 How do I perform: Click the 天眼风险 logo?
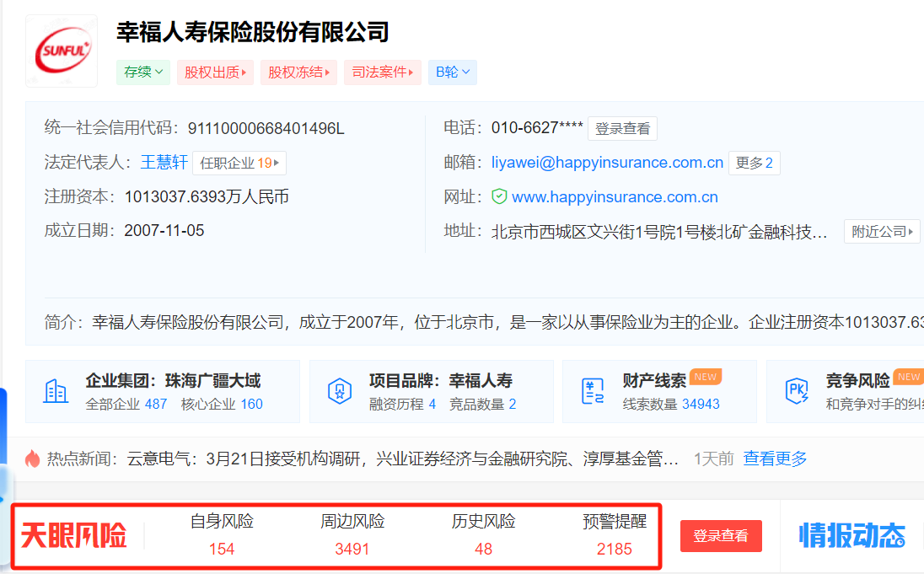(73, 536)
